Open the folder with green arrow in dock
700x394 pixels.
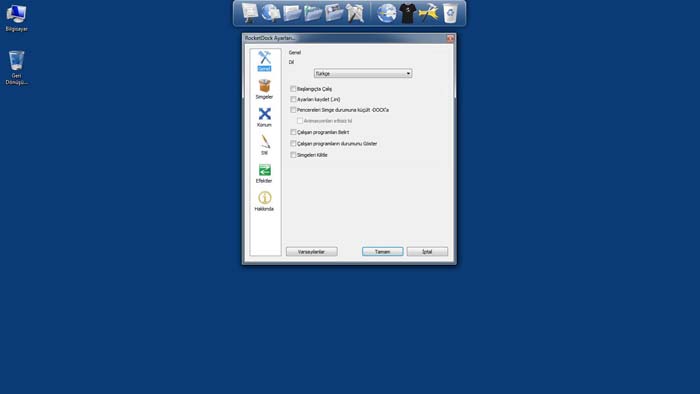(313, 13)
